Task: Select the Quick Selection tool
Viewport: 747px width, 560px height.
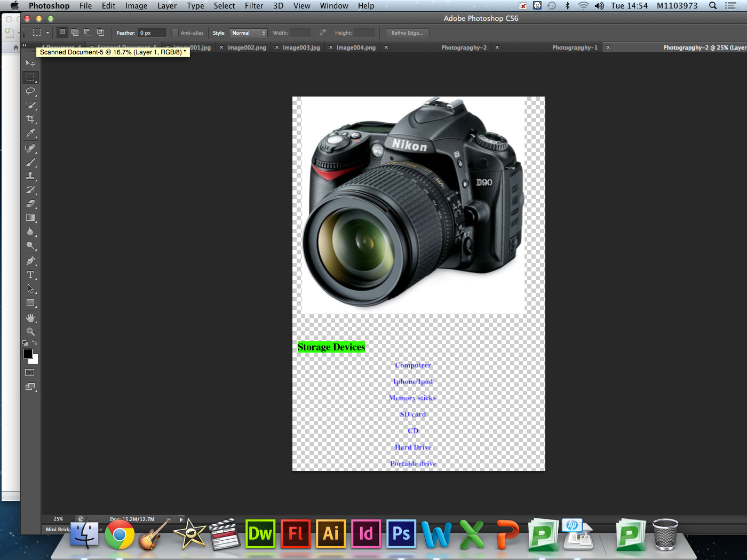Action: [30, 105]
